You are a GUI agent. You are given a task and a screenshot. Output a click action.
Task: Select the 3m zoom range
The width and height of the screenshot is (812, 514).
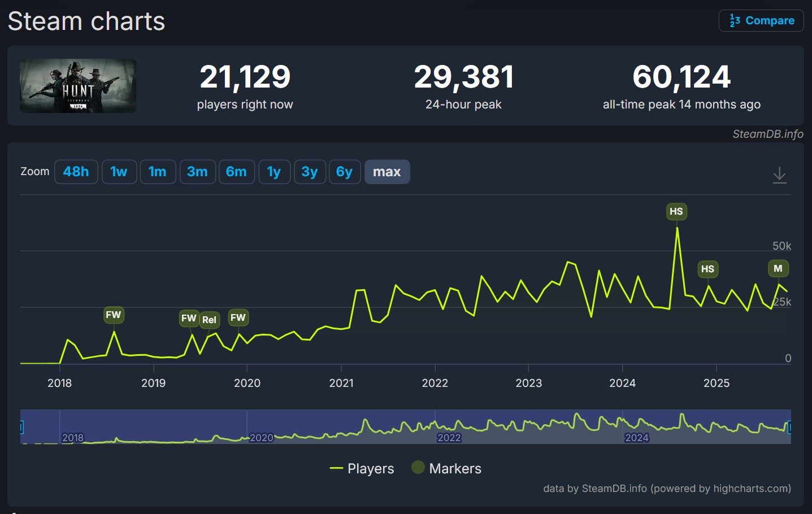(197, 172)
